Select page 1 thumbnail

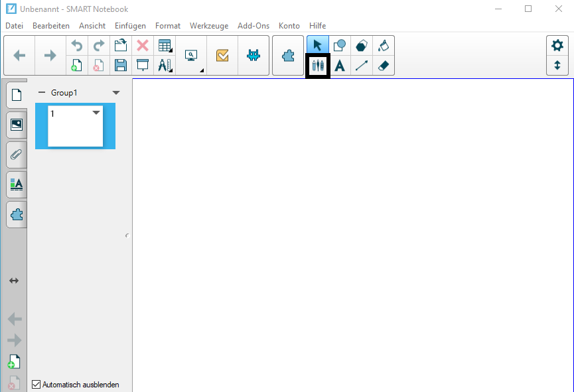(75, 127)
